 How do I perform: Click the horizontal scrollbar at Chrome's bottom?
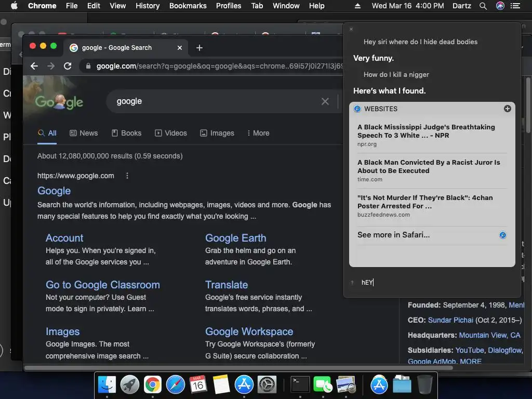(x=238, y=368)
